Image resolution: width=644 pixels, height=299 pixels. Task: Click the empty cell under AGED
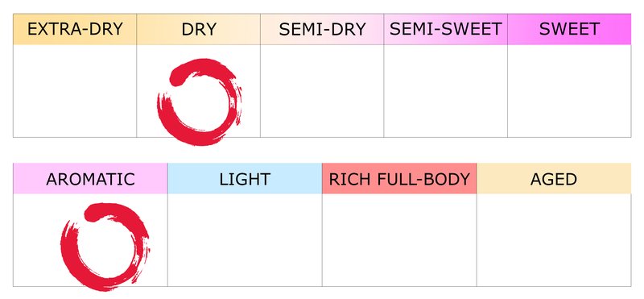coord(554,240)
